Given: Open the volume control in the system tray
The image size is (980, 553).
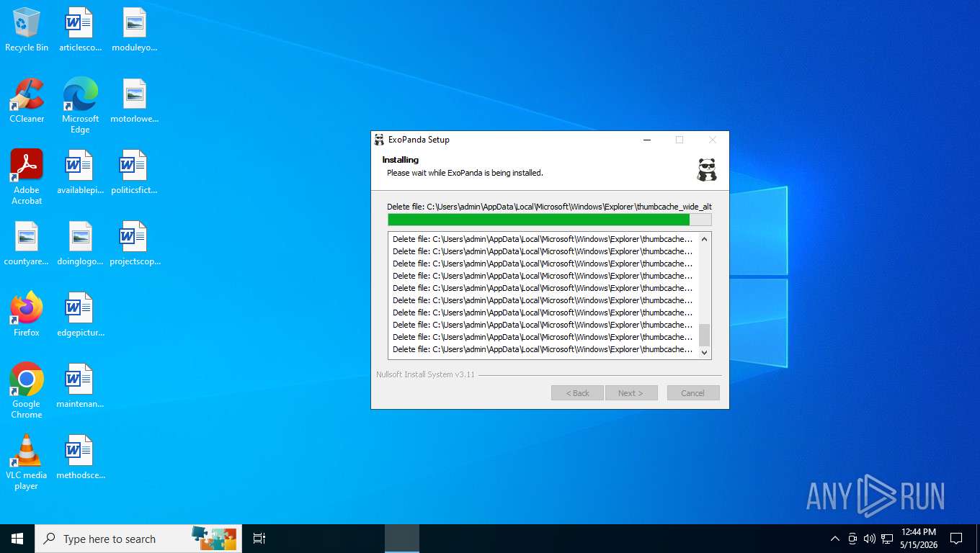Looking at the screenshot, I should click(870, 539).
